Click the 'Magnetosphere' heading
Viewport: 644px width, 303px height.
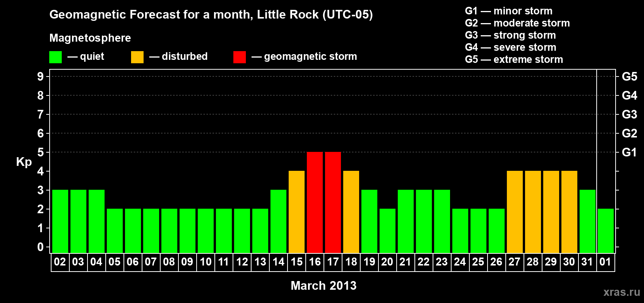click(90, 38)
